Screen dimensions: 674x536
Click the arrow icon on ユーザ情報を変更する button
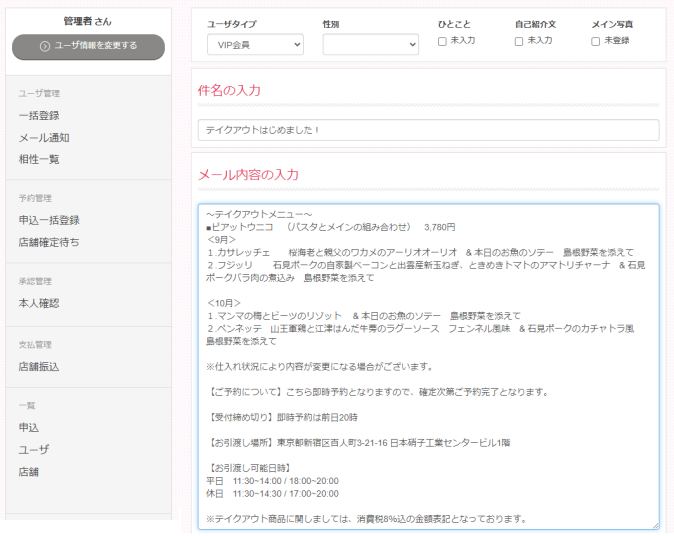[x=45, y=46]
